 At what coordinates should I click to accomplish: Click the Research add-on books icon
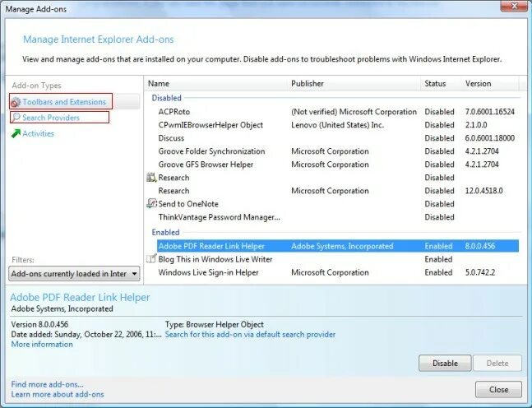(x=151, y=177)
